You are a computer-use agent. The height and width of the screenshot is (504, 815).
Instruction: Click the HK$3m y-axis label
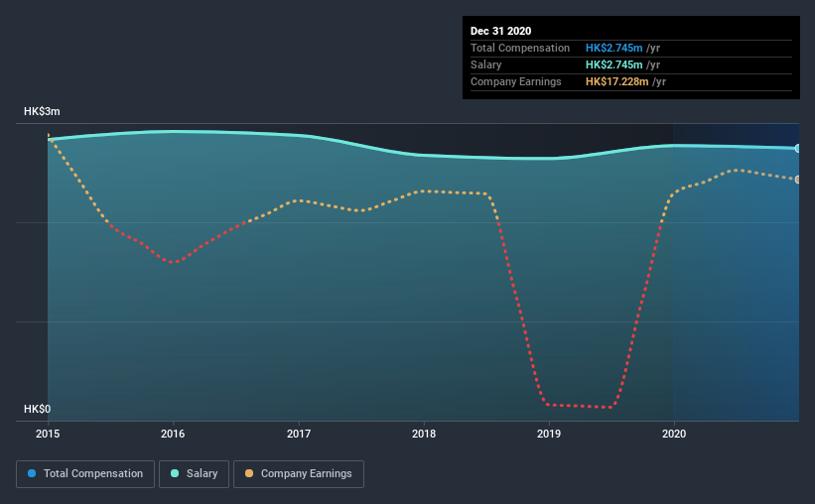pos(42,112)
